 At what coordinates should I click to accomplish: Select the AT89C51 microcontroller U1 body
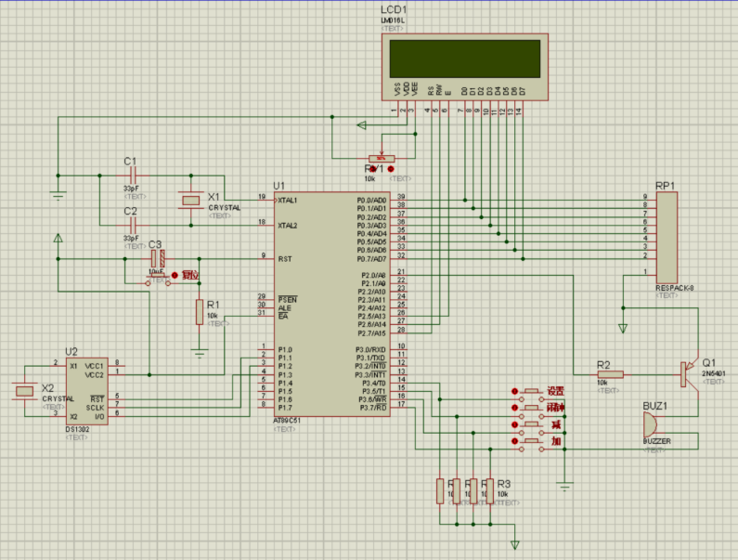[332, 305]
